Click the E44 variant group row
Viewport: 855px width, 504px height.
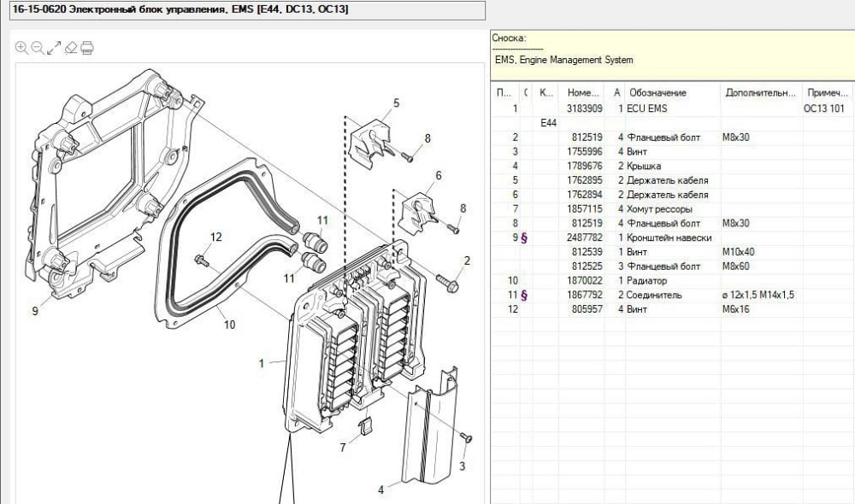pyautogui.click(x=545, y=123)
